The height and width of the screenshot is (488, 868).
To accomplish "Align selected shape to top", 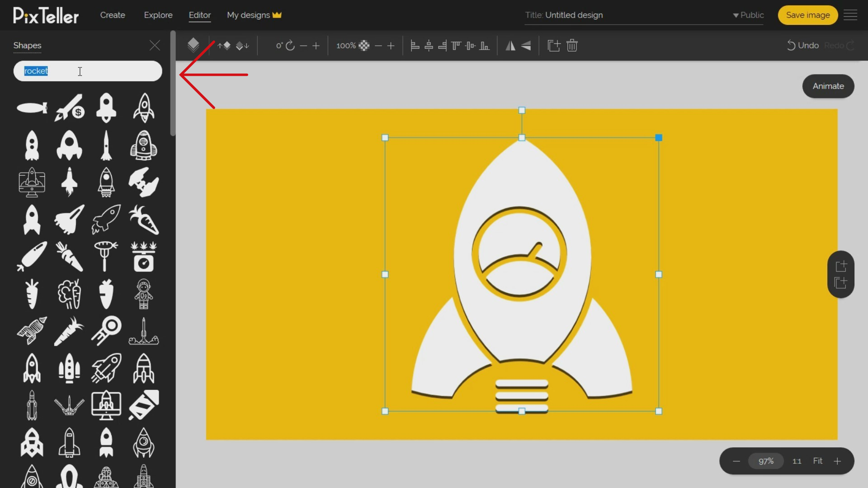I will click(456, 46).
